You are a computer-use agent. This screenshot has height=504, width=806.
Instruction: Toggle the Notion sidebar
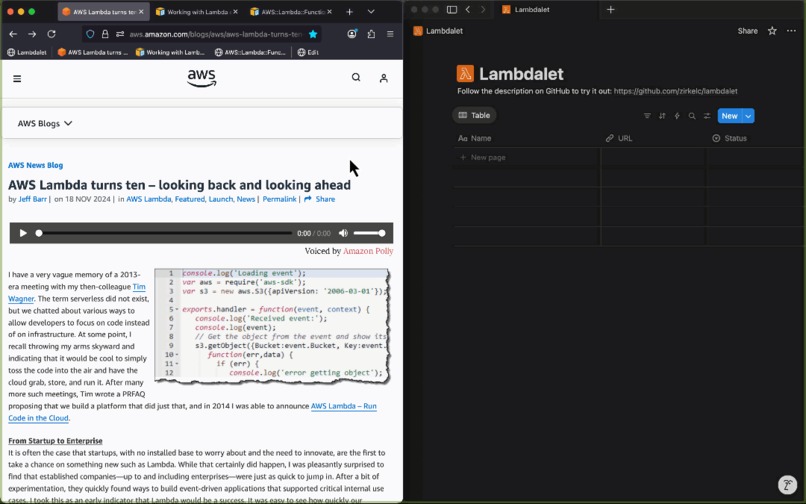(x=452, y=9)
